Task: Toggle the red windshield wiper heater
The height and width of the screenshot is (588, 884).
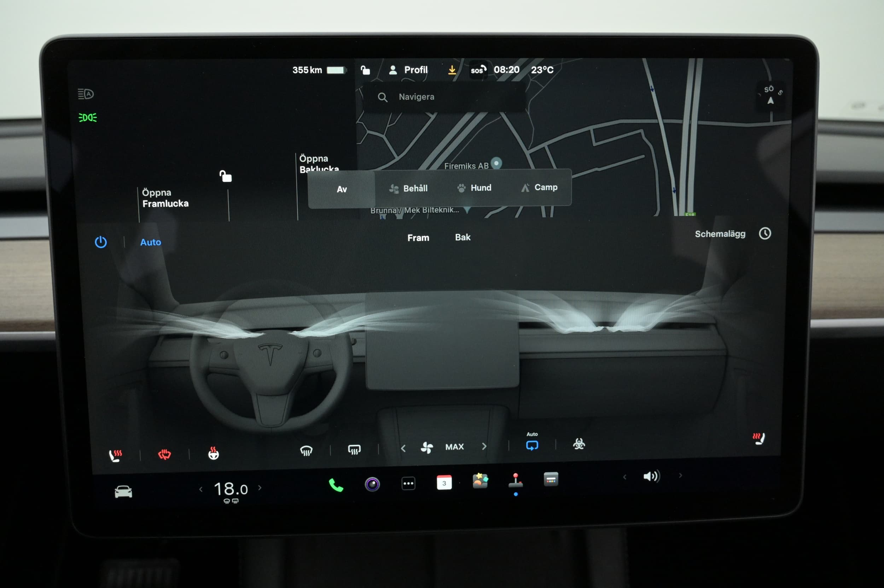Action: click(x=164, y=454)
